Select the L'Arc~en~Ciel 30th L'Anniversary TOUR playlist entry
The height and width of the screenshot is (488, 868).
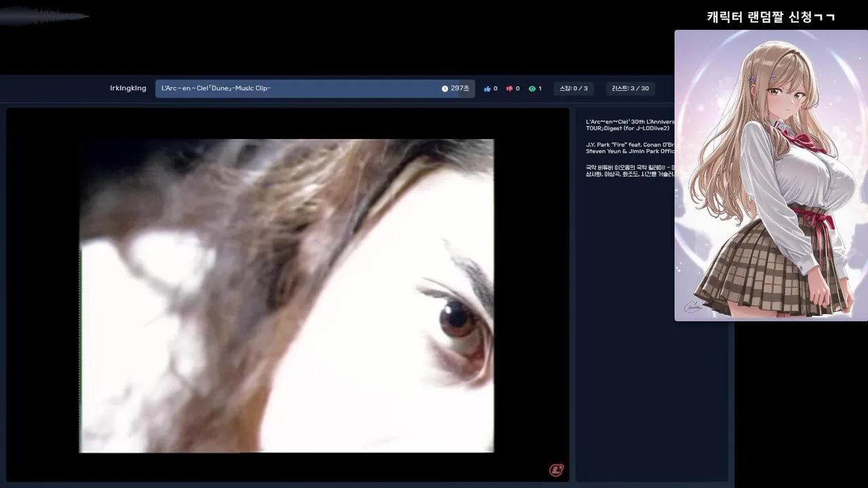coord(630,125)
